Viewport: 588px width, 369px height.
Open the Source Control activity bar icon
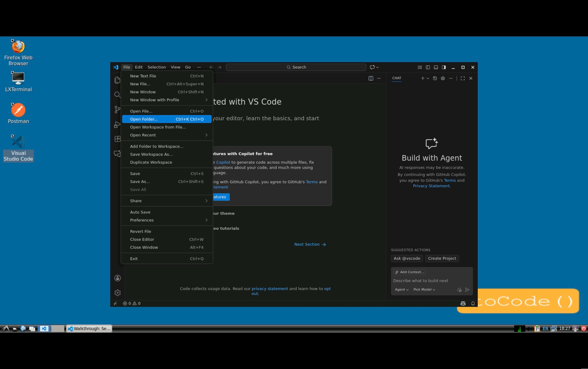click(x=117, y=109)
